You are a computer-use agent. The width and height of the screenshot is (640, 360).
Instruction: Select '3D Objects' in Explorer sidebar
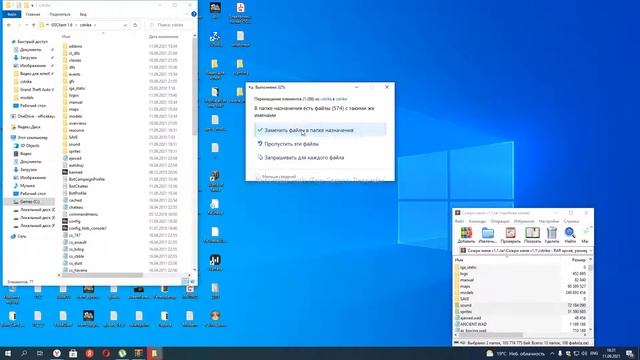(x=29, y=145)
